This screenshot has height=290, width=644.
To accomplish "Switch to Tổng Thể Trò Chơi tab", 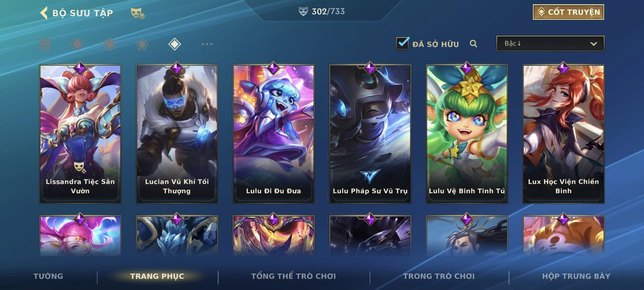I will [293, 276].
